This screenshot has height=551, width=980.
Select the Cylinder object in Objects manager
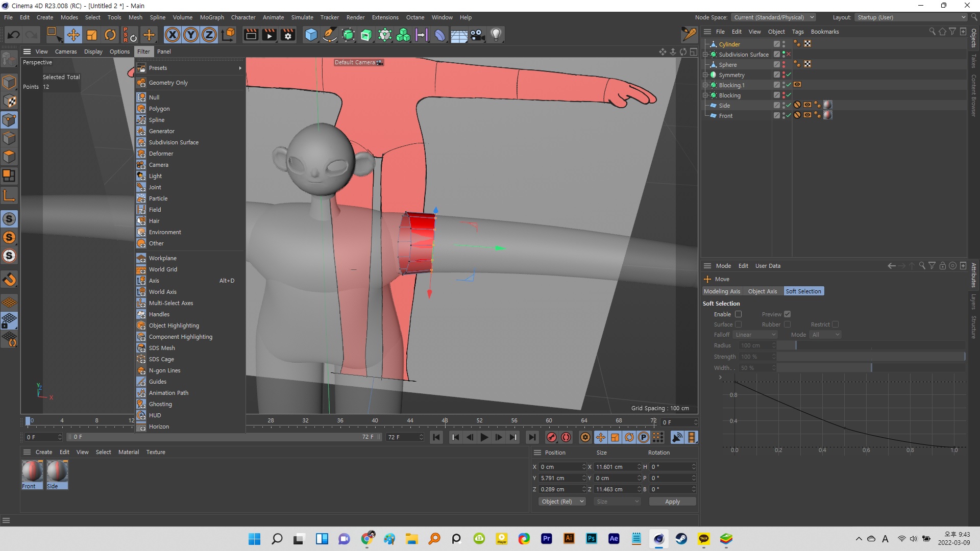(729, 44)
